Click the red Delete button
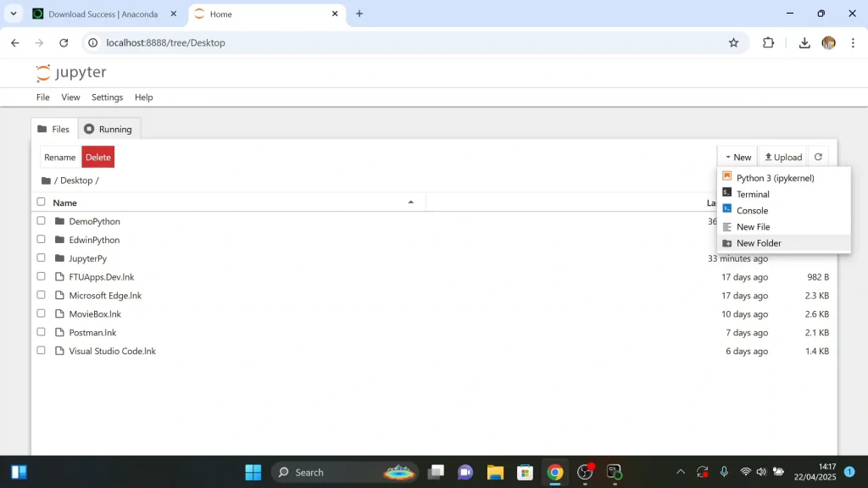The height and width of the screenshot is (488, 868). point(98,157)
